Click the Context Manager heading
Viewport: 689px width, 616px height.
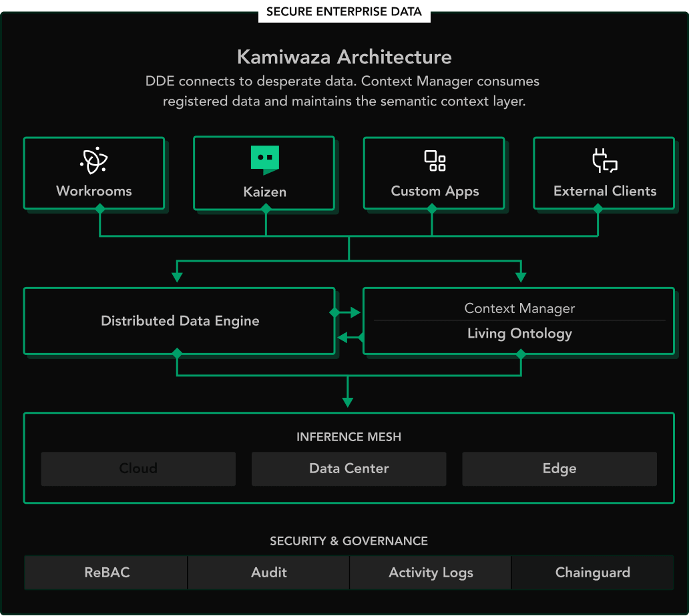tap(519, 308)
